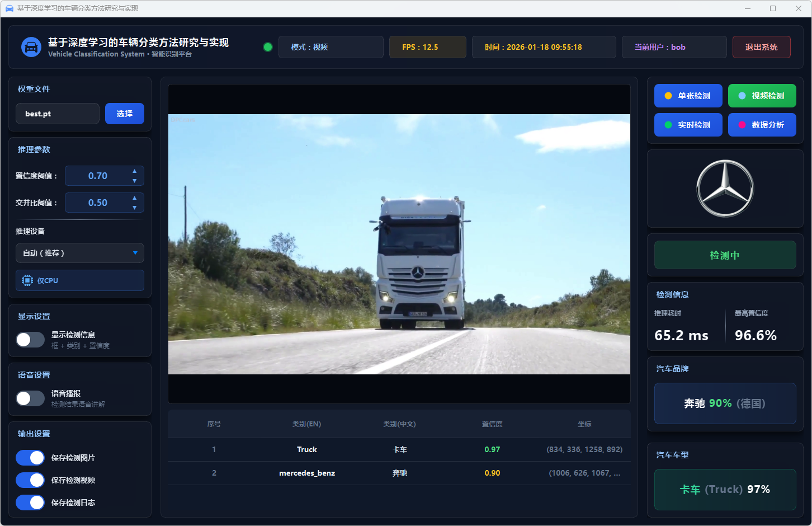This screenshot has height=526, width=812.
Task: Click the FPS : 12.5 indicator
Action: (x=428, y=47)
